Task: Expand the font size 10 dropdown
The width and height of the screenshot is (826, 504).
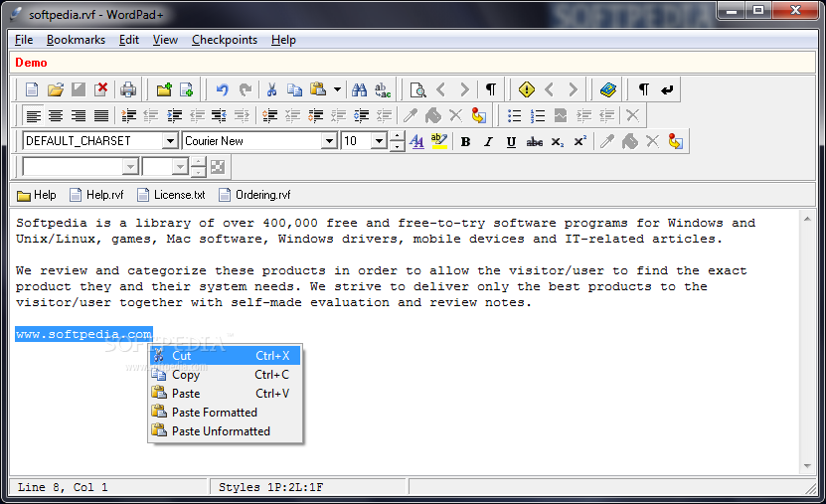Action: (x=379, y=140)
